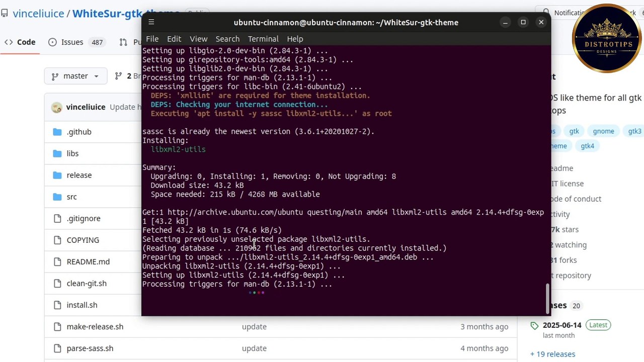This screenshot has height=362, width=644.
Task: Click the repository book icon
Action: click(x=5, y=13)
